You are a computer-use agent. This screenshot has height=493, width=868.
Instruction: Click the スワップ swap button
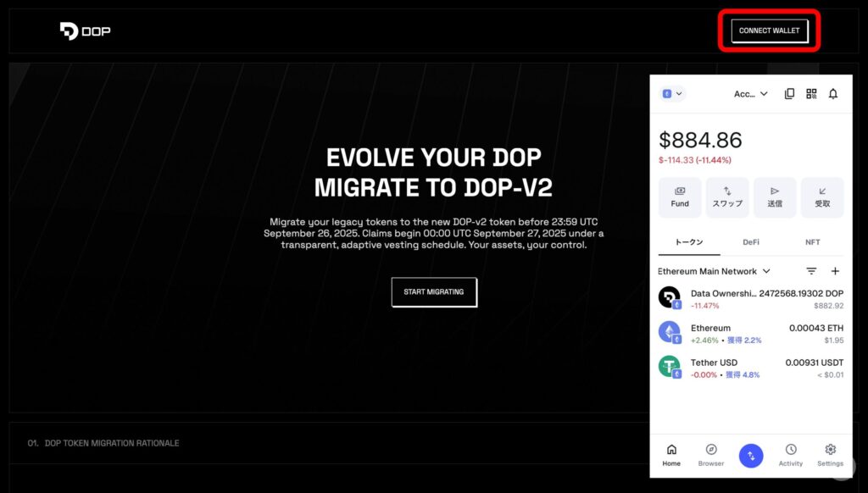[727, 197]
